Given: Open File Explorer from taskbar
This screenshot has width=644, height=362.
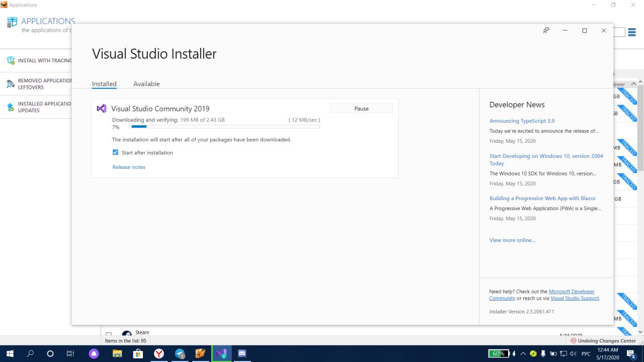Looking at the screenshot, I should [117, 353].
